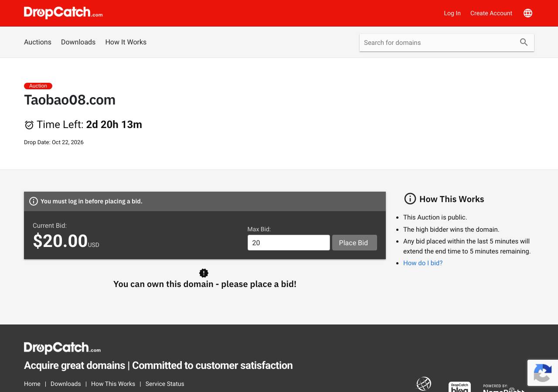Click the $20.00 current bid amount
558x392 pixels.
point(60,241)
